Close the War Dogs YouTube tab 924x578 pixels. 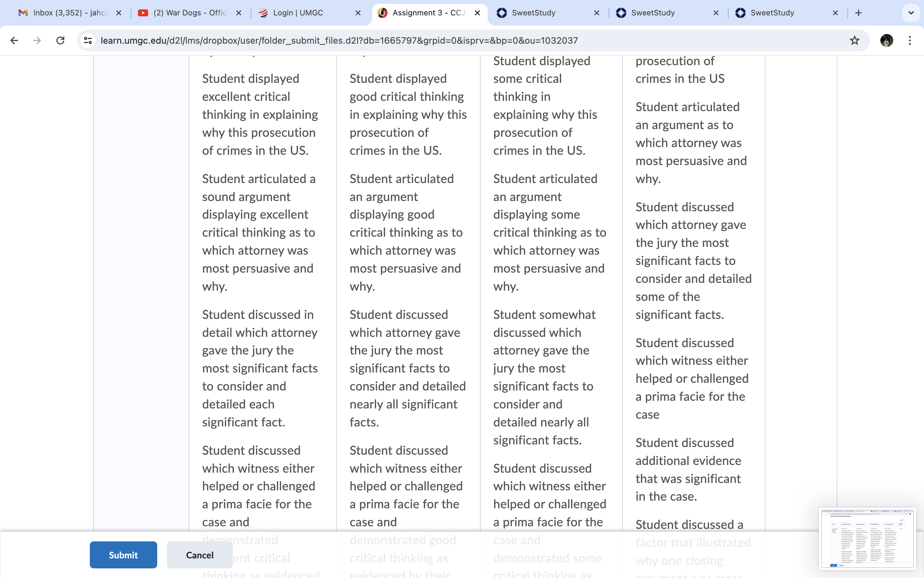tap(239, 13)
